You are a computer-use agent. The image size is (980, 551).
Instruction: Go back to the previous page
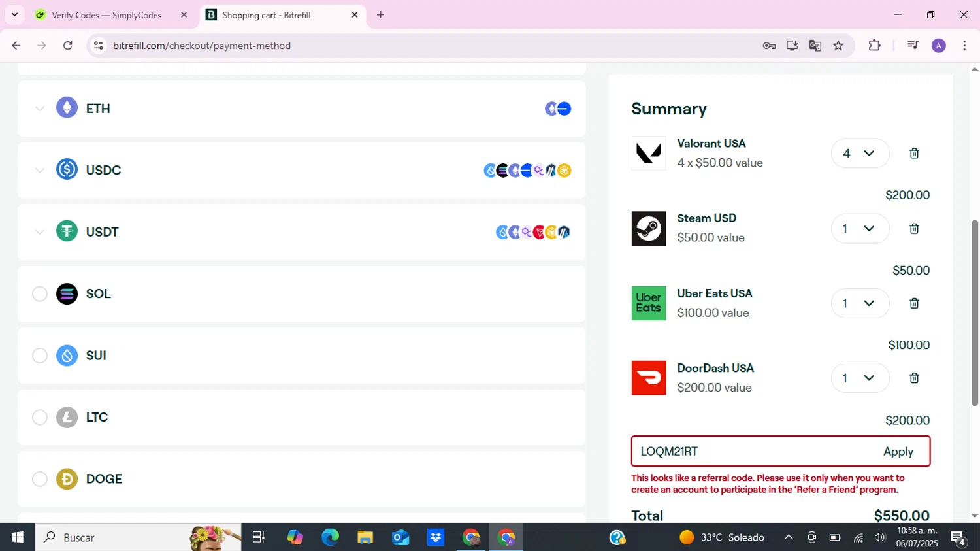pyautogui.click(x=16, y=46)
